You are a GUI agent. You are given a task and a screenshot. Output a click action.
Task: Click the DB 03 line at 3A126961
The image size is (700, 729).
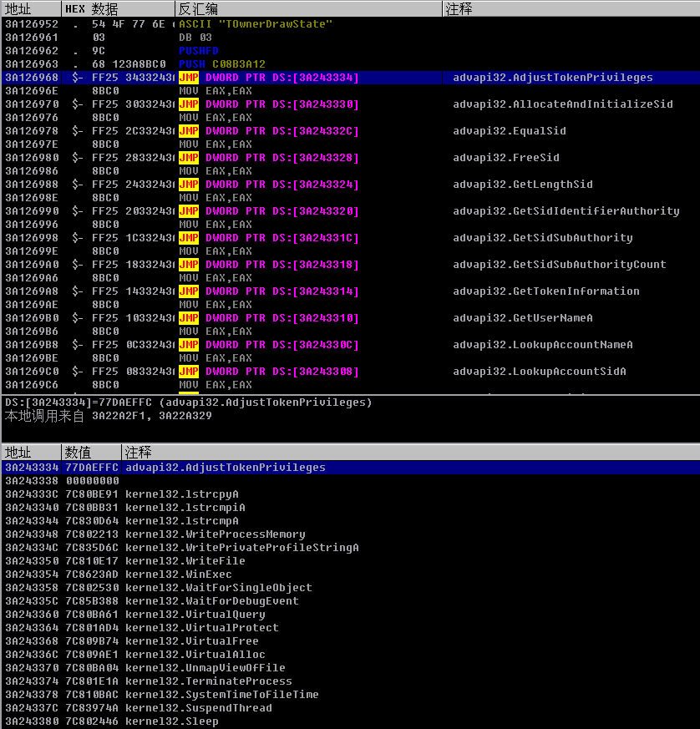(x=195, y=38)
